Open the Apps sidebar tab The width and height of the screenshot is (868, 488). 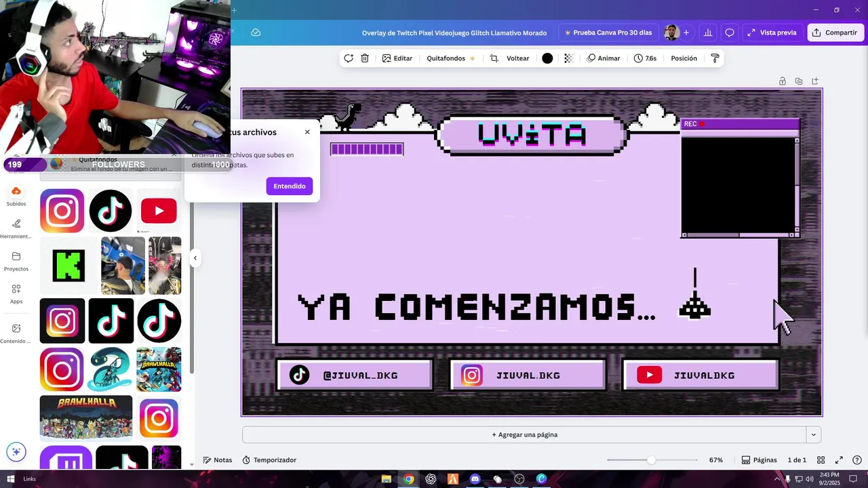click(x=16, y=294)
